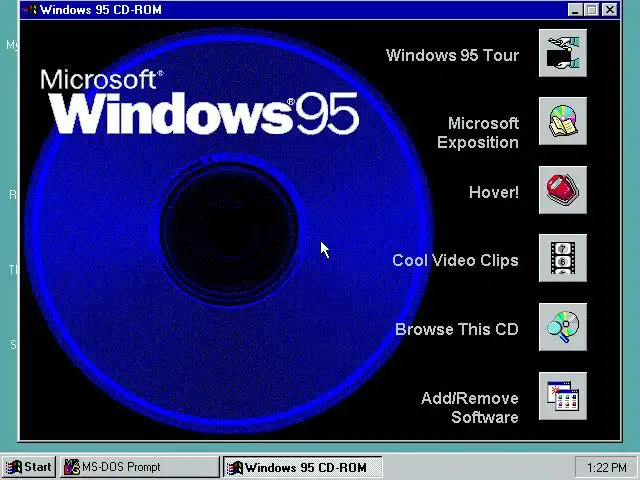Open the Start menu
The height and width of the screenshot is (480, 640).
[x=29, y=467]
